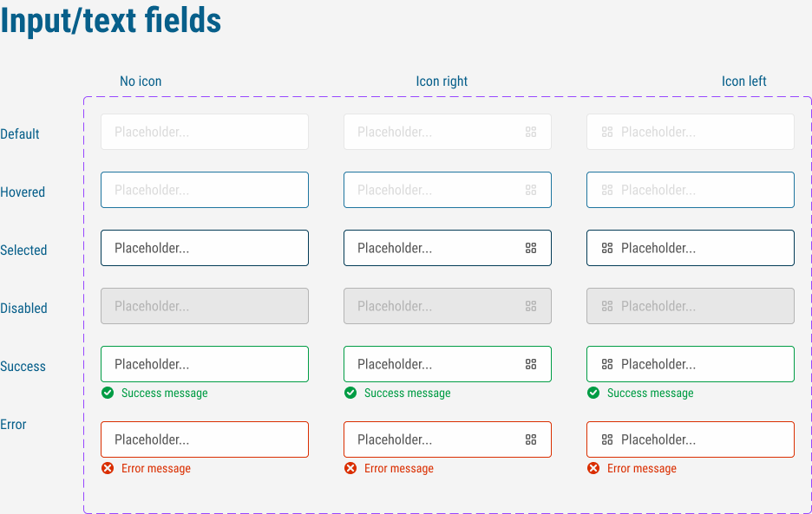Click the Error message text in Icon left column

click(x=642, y=468)
